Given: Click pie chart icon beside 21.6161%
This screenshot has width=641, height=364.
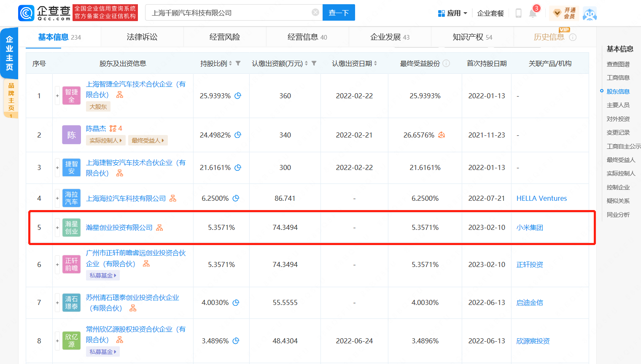Looking at the screenshot, I should coord(238,167).
